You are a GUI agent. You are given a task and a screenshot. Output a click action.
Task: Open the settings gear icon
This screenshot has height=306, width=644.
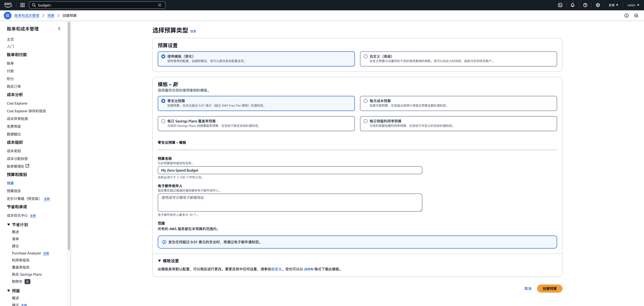coord(598,5)
